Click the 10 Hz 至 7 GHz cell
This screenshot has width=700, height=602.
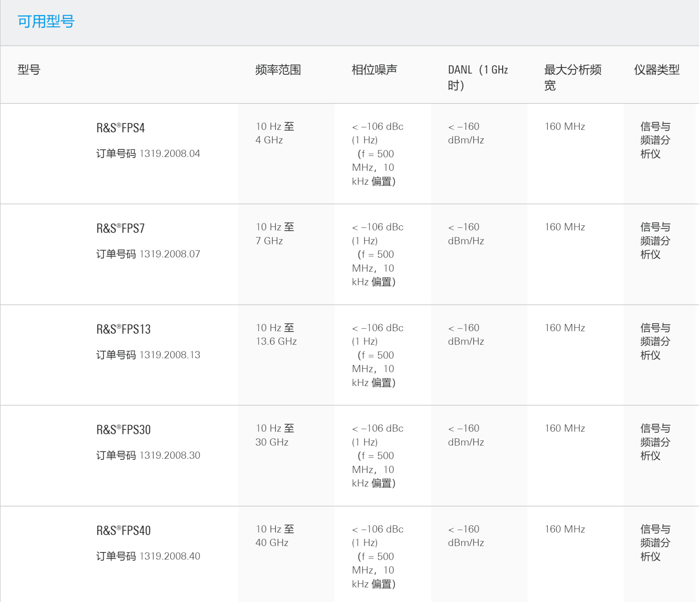click(x=275, y=234)
